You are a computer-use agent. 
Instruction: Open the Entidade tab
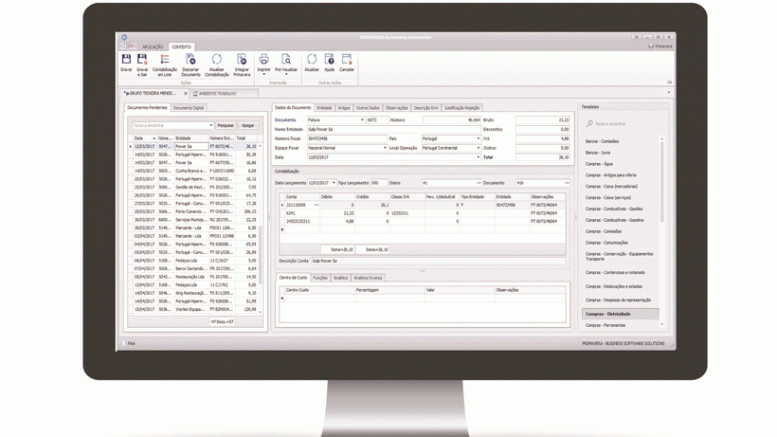325,108
